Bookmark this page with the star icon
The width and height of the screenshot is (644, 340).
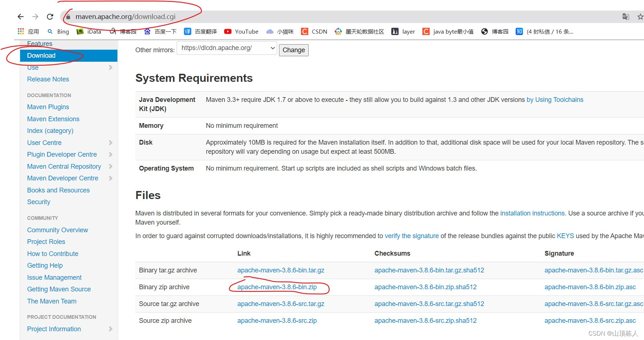(640, 16)
